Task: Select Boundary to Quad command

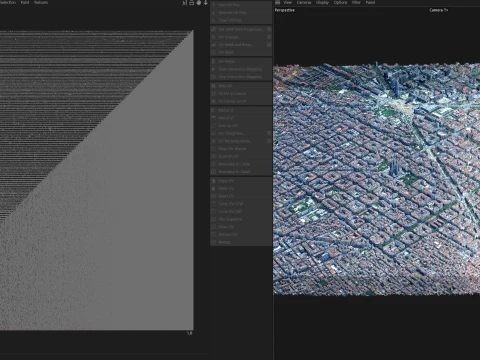Action: 241,172
